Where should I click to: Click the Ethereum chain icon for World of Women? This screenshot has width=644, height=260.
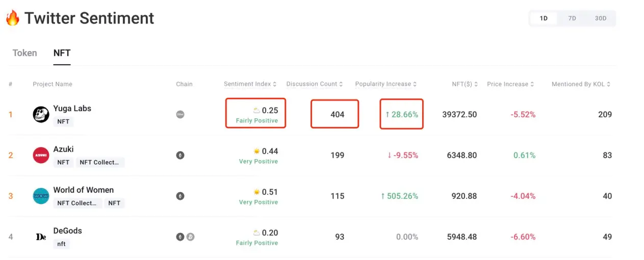coord(180,196)
